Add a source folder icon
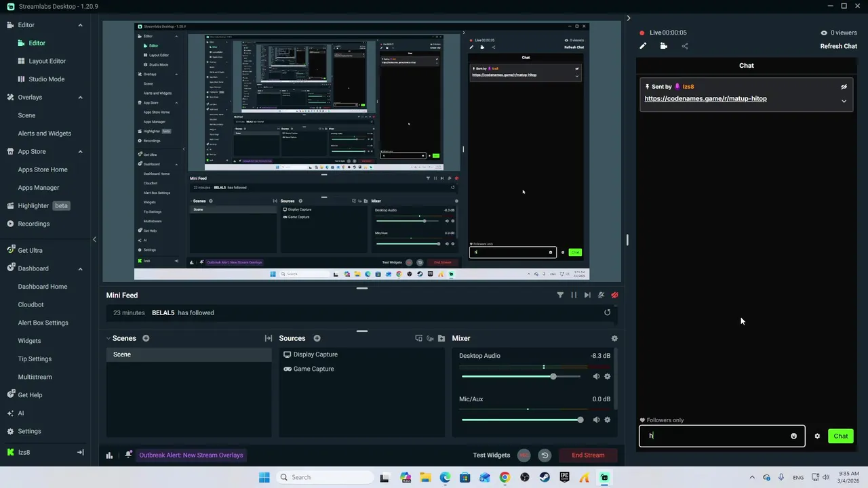Screen dimensions: 868x488 [441, 338]
